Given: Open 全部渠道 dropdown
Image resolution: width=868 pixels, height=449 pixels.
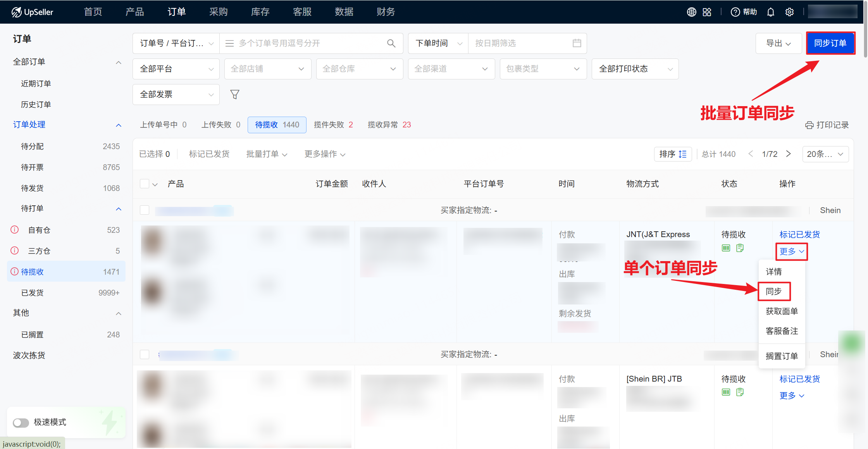Looking at the screenshot, I should pyautogui.click(x=451, y=69).
